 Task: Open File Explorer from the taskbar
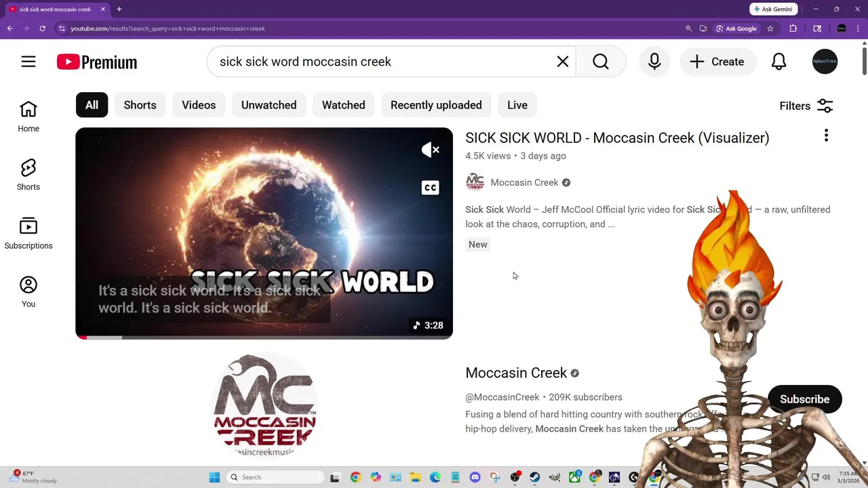(415, 477)
